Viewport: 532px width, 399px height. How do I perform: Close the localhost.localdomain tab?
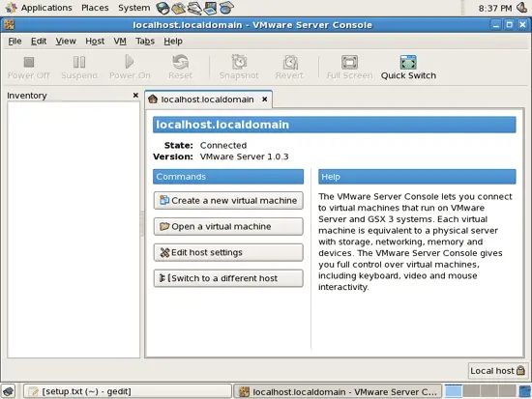pyautogui.click(x=265, y=99)
